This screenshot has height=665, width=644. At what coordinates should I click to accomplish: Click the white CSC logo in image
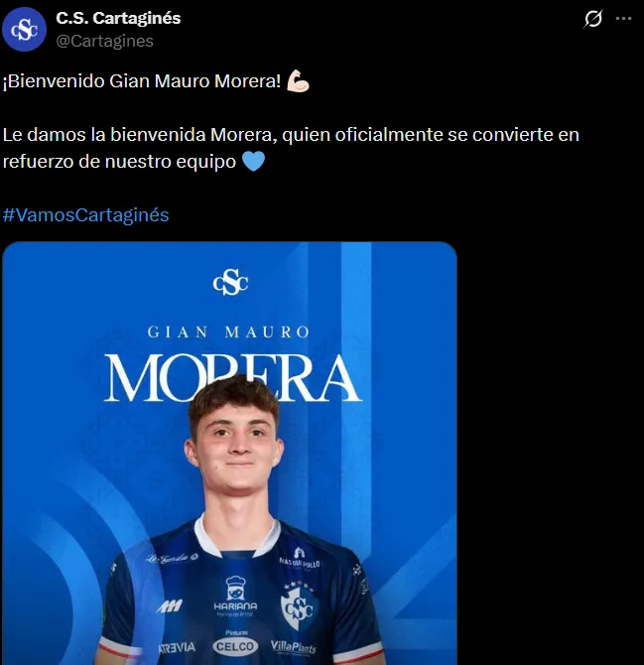pyautogui.click(x=230, y=282)
